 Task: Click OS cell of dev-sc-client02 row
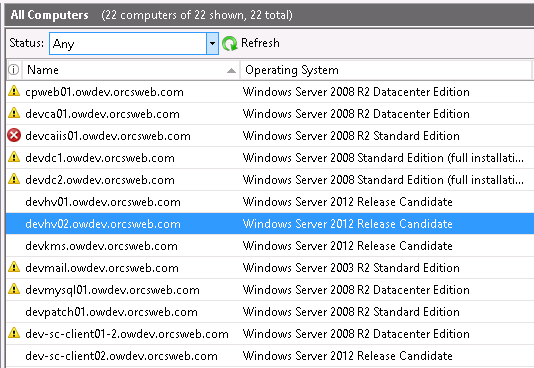[x=347, y=356]
